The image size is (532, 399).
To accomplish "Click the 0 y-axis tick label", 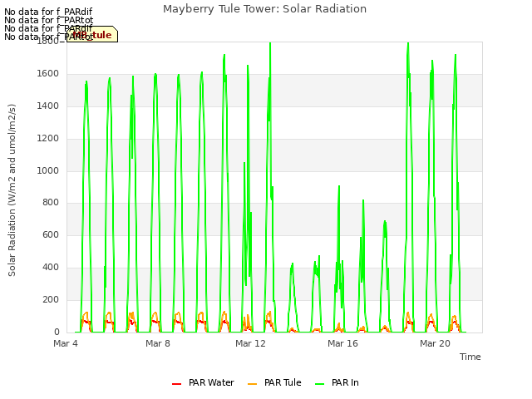I will [x=57, y=332].
